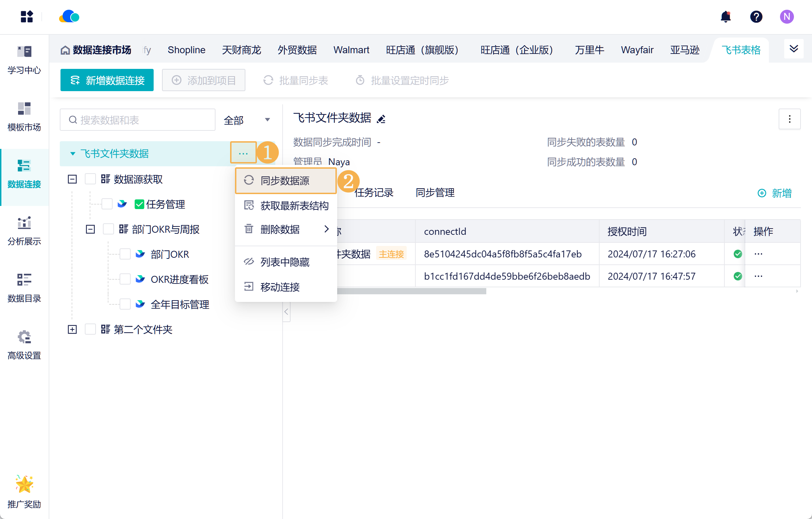Image resolution: width=812 pixels, height=519 pixels.
Task: Select 获取最新表结构 from the menu
Action: [286, 206]
